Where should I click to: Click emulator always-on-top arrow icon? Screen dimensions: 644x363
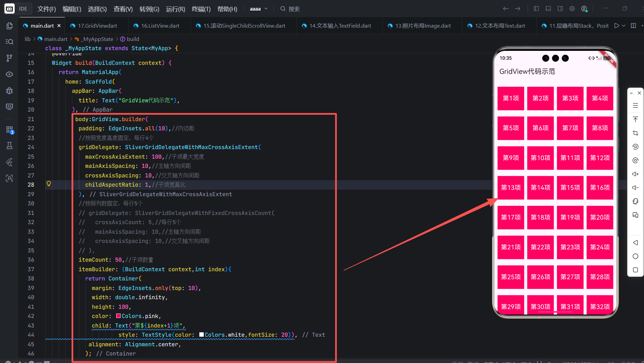point(635,119)
